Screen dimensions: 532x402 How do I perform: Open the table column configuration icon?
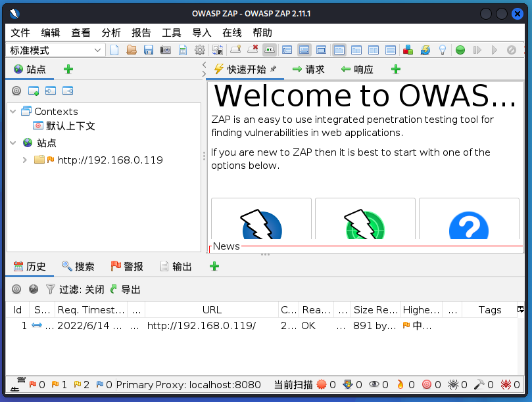[x=520, y=309]
